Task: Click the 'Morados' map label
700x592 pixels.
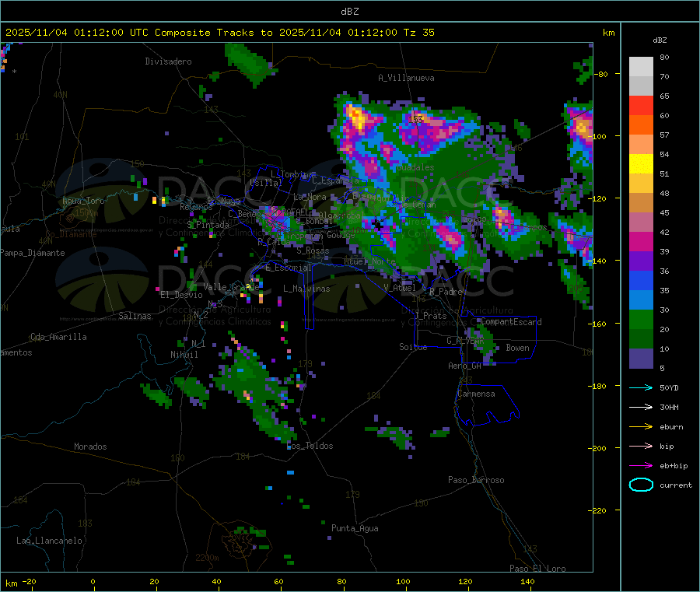Action: point(90,447)
